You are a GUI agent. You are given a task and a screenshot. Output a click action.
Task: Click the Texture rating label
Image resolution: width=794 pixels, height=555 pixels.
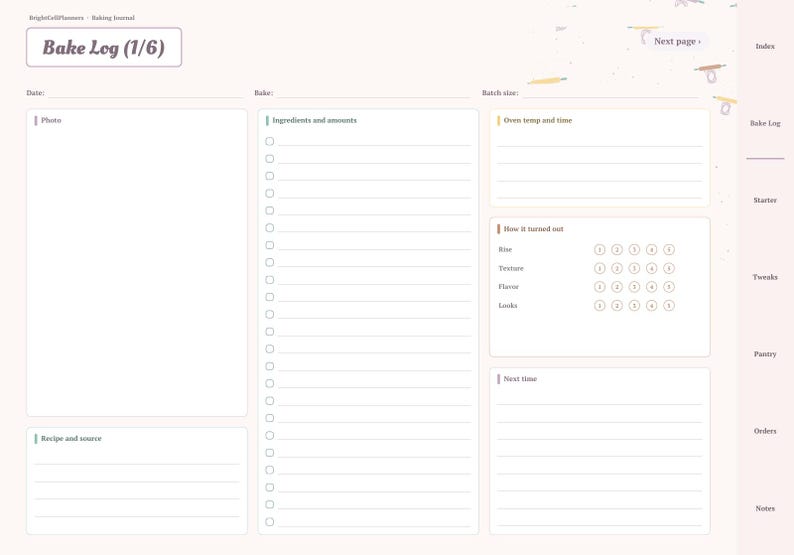pyautogui.click(x=511, y=268)
